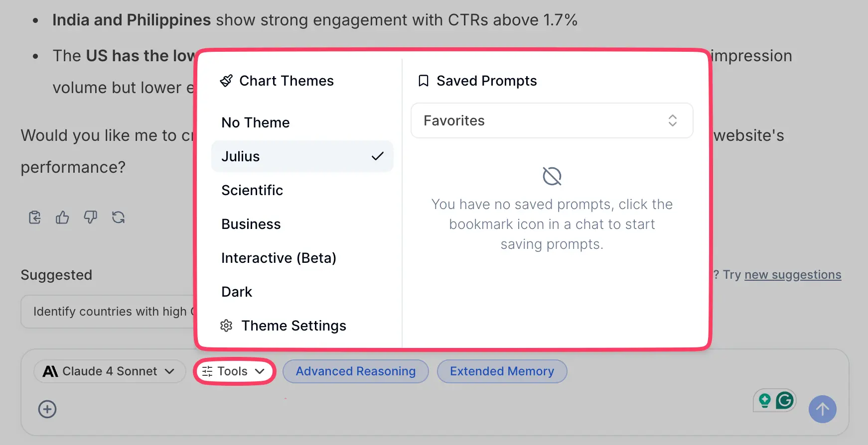
Task: Click the new suggestions link
Action: (792, 275)
